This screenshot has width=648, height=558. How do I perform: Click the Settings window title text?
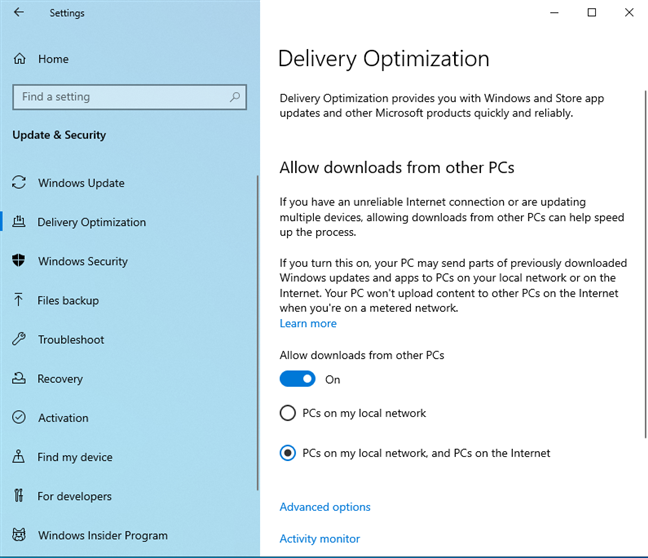pos(67,13)
